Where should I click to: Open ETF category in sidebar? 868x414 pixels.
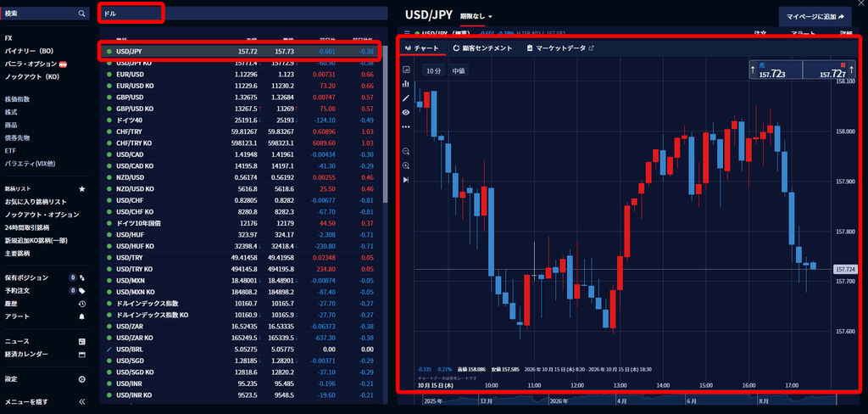(x=10, y=150)
